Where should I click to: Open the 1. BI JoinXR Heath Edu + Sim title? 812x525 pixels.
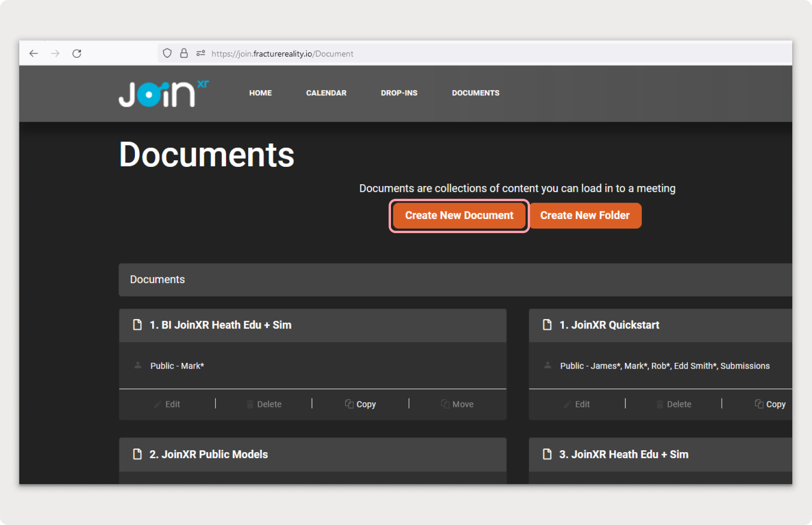click(220, 325)
